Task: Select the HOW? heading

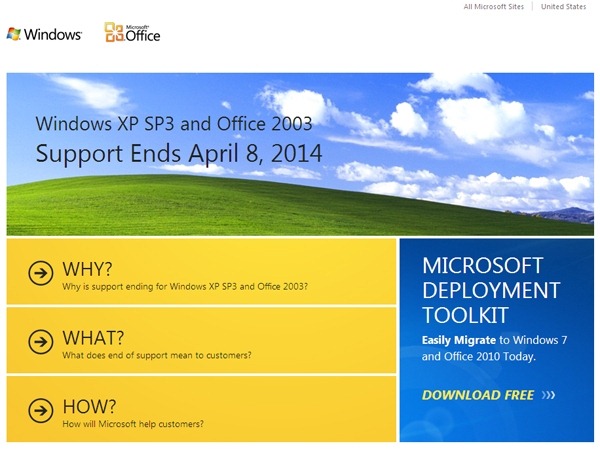Action: click(89, 406)
